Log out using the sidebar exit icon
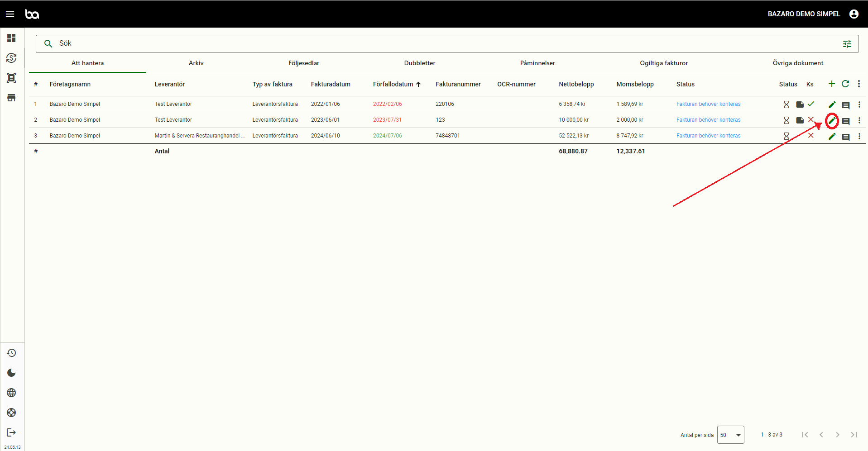 pyautogui.click(x=11, y=432)
